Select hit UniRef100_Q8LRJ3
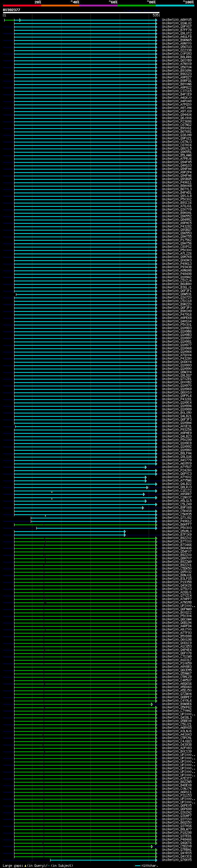The height and width of the screenshot is (868, 197). click(177, 487)
